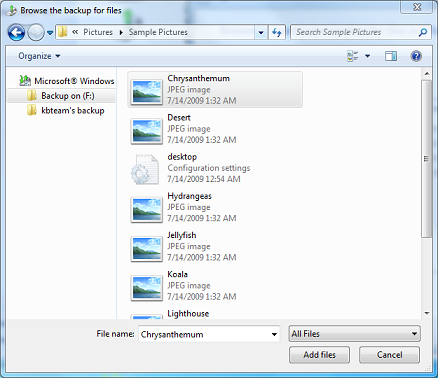The height and width of the screenshot is (378, 438).
Task: Expand the arrow between Pictures and Sample Pictures
Action: pos(121,32)
